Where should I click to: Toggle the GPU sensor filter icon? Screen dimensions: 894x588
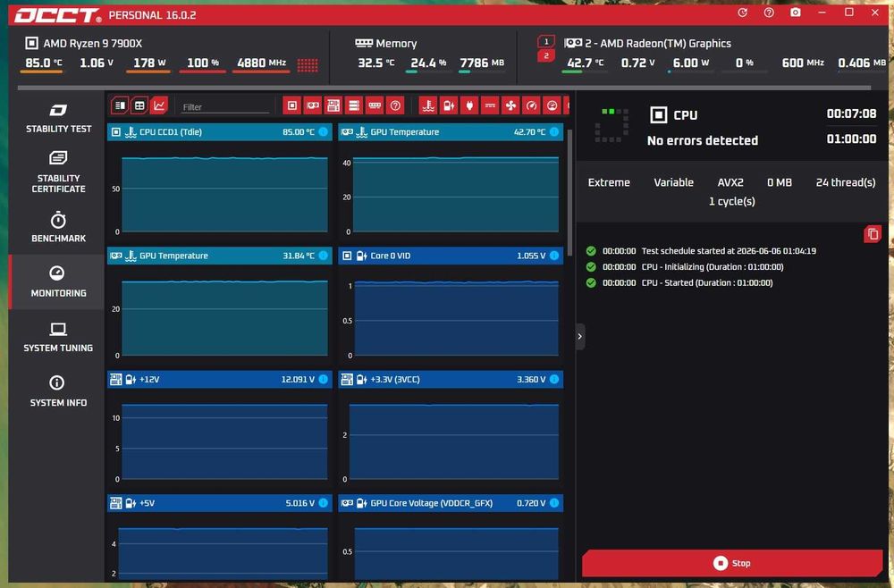pos(312,105)
